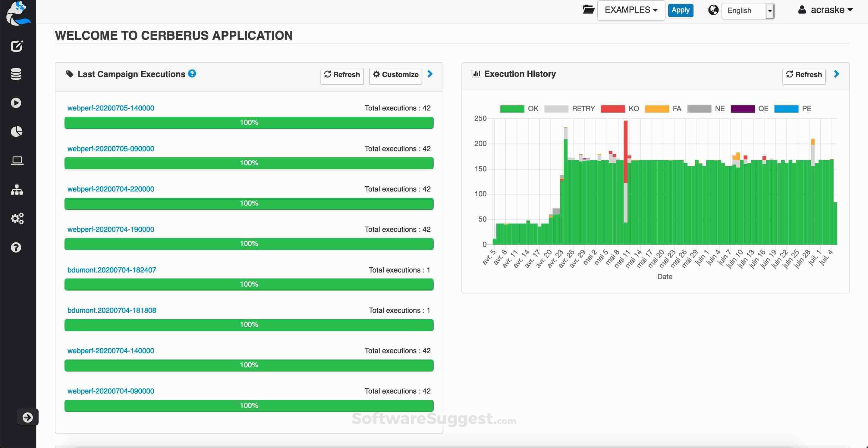Open the database section from the sidebar
Viewport: 868px width, 448px height.
(16, 74)
